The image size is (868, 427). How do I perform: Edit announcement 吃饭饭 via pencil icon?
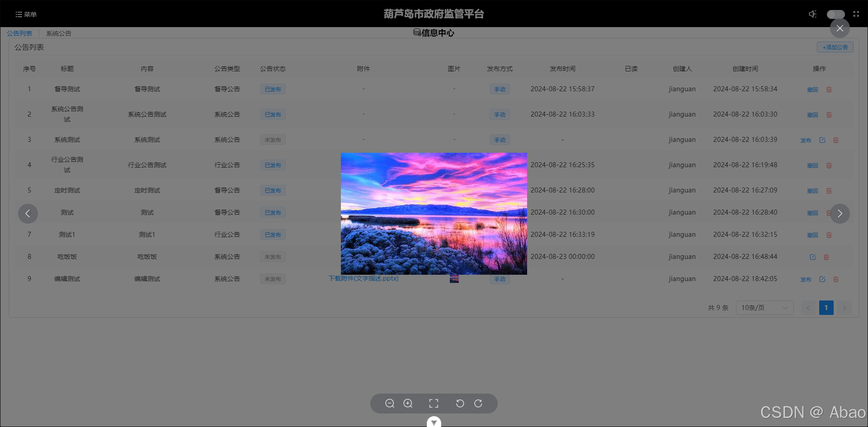tap(812, 257)
